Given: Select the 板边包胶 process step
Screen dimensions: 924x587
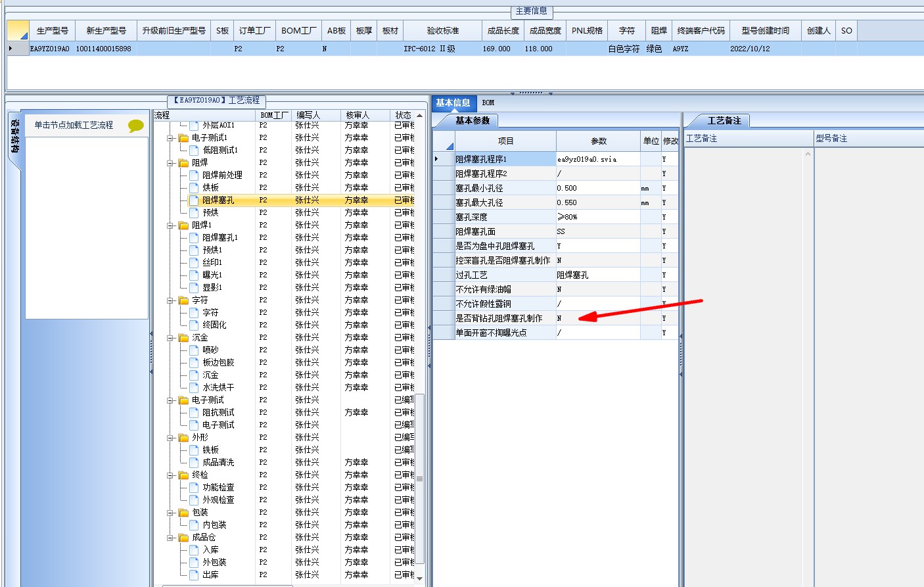Looking at the screenshot, I should (x=218, y=363).
